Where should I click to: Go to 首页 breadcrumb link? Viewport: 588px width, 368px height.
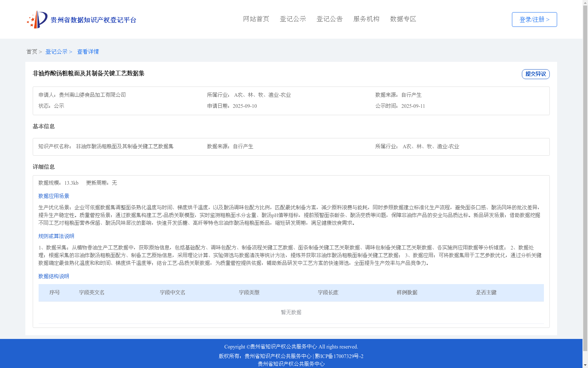tap(32, 52)
